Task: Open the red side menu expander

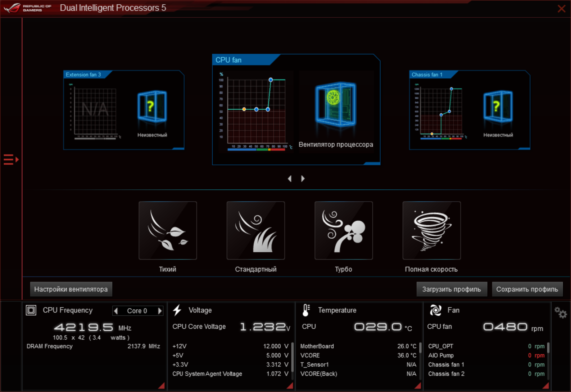Action: point(11,159)
